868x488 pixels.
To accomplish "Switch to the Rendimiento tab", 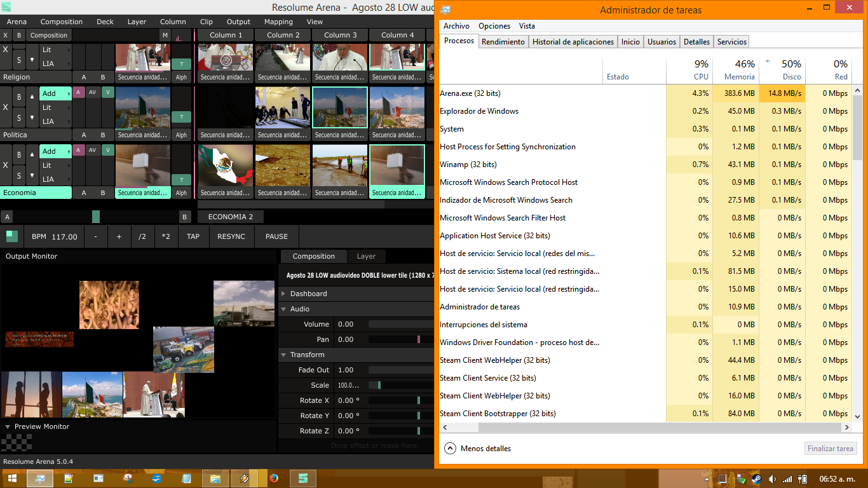I will [503, 41].
